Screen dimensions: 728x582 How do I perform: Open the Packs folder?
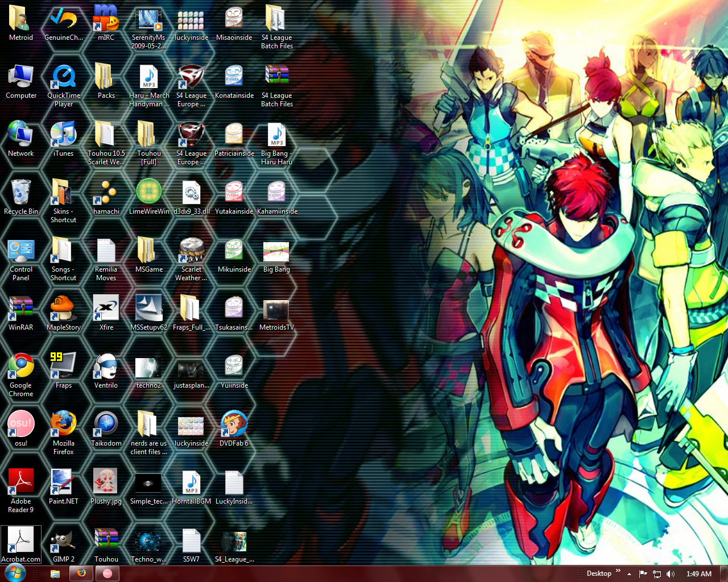(x=106, y=81)
